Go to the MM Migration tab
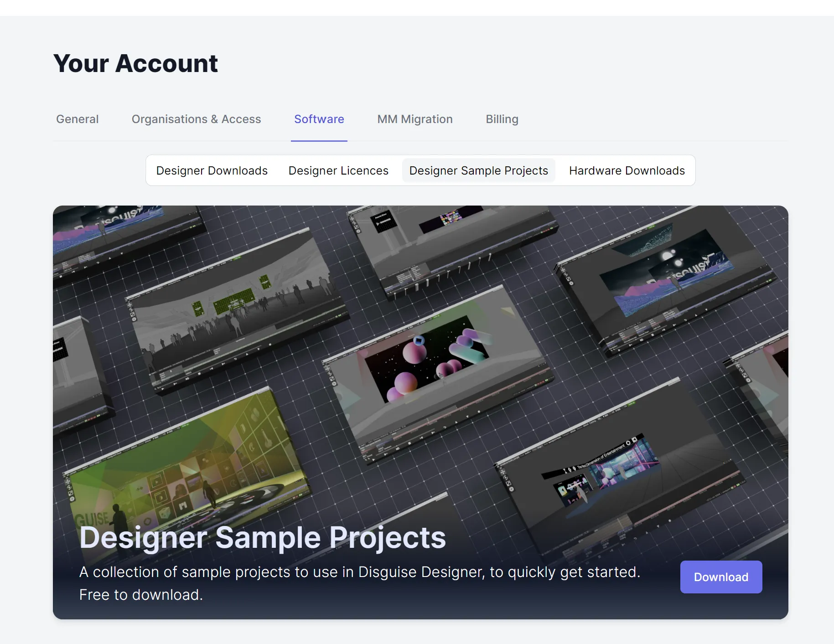The width and height of the screenshot is (834, 644). tap(414, 119)
